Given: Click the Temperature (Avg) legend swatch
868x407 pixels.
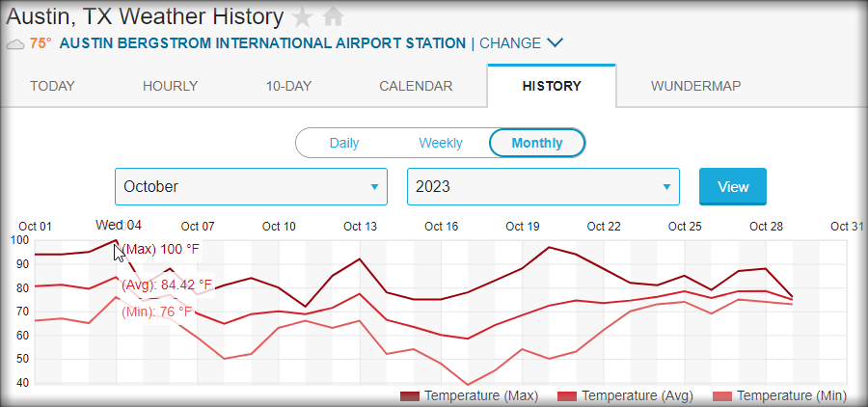Looking at the screenshot, I should [x=567, y=396].
